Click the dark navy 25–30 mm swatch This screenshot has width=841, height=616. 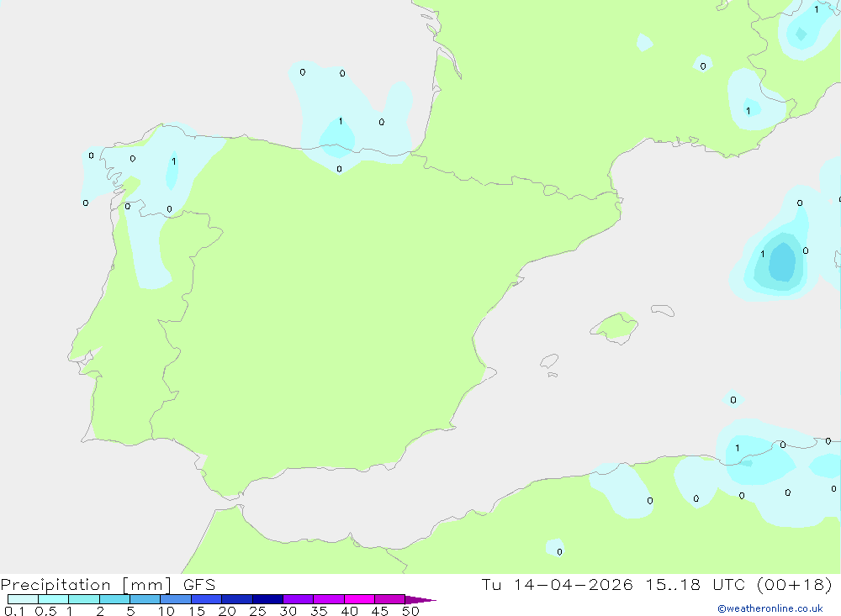(x=267, y=599)
